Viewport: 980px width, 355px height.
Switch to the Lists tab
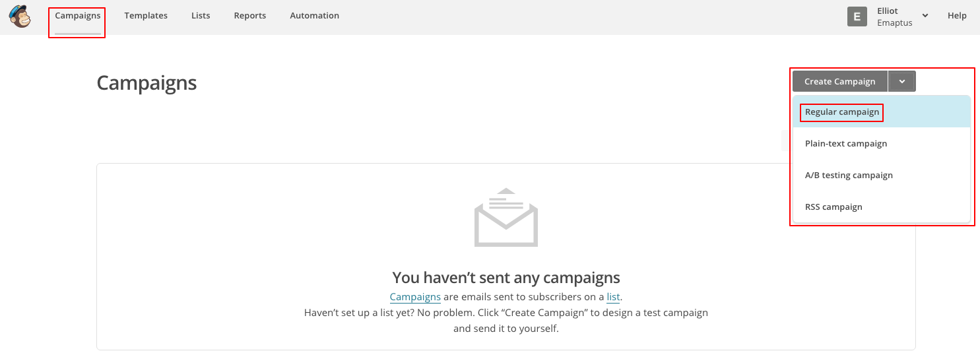[x=201, y=16]
